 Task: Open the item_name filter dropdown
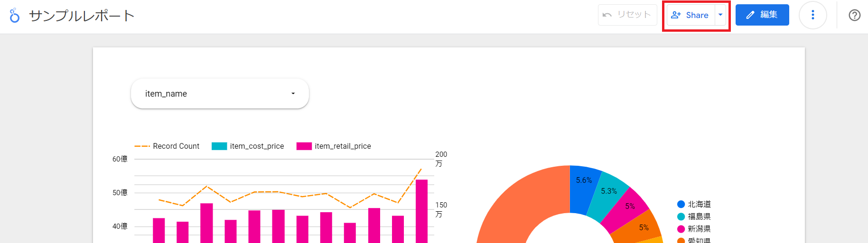(220, 94)
